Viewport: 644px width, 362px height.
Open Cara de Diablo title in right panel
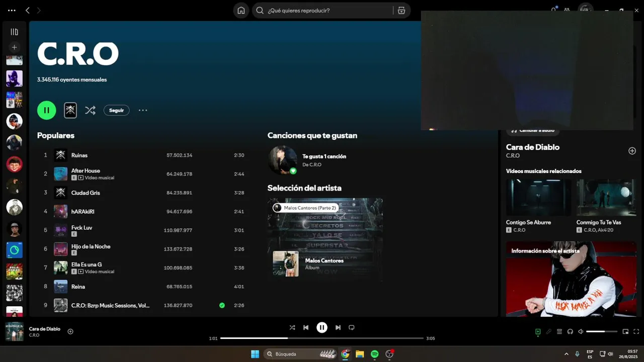tap(533, 147)
